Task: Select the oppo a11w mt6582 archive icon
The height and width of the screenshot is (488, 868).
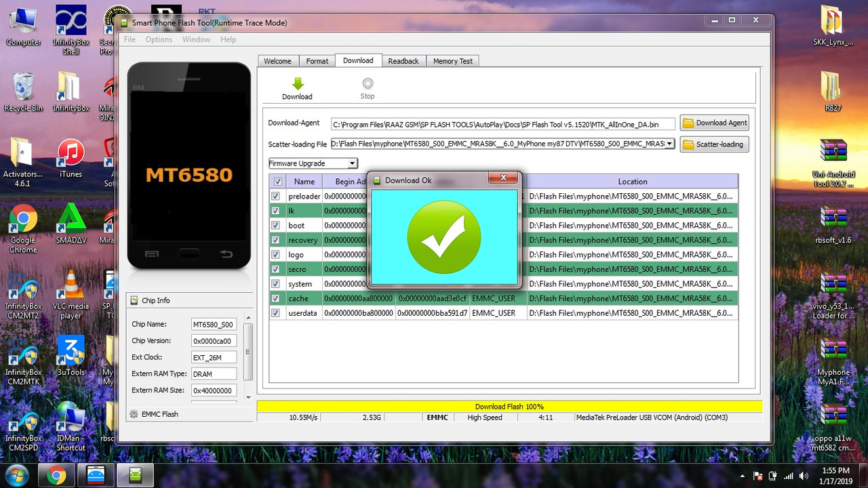Action: 833,427
